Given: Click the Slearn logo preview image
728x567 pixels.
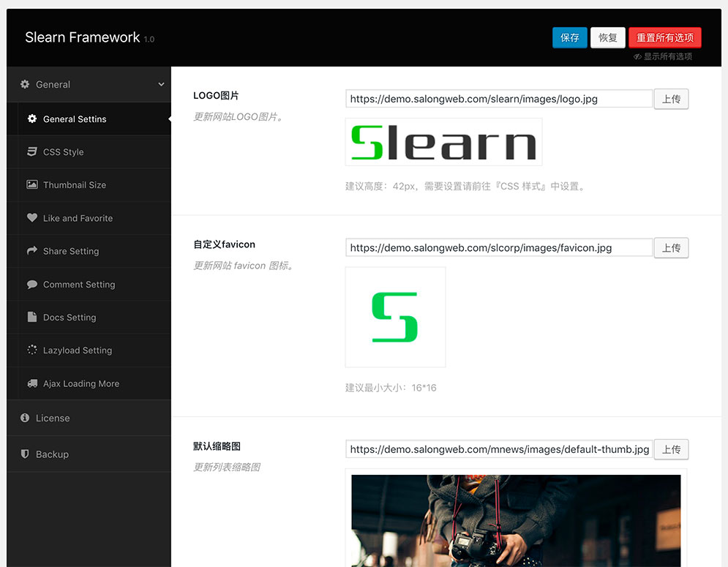Looking at the screenshot, I should pos(444,142).
